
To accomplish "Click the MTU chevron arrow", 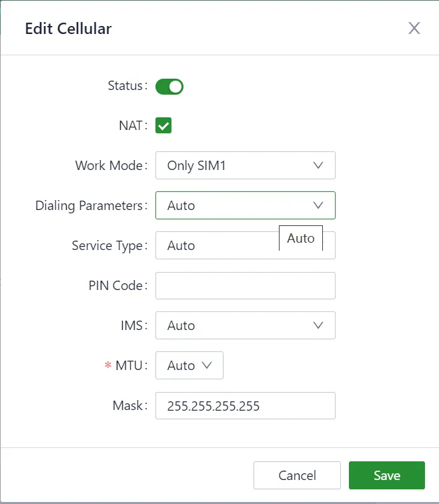I will point(207,365).
